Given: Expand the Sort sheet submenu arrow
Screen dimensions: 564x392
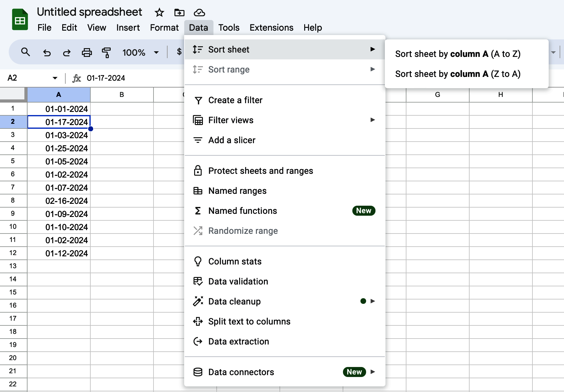Looking at the screenshot, I should pyautogui.click(x=373, y=49).
